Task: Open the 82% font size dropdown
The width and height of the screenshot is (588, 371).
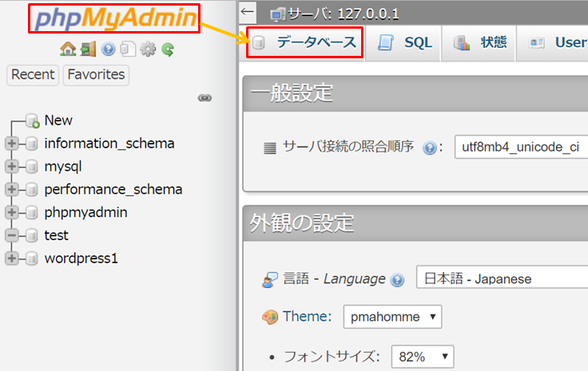Action: (423, 357)
